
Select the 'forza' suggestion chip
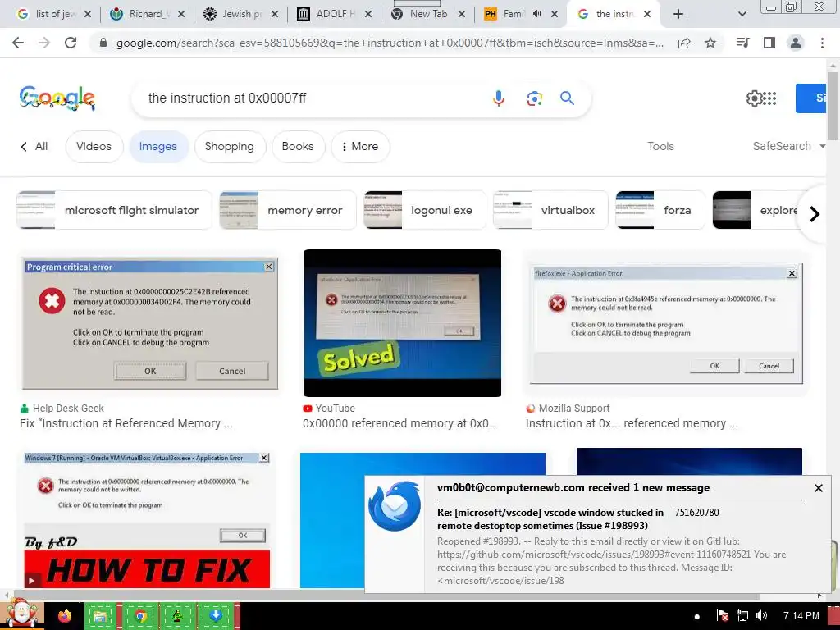660,210
